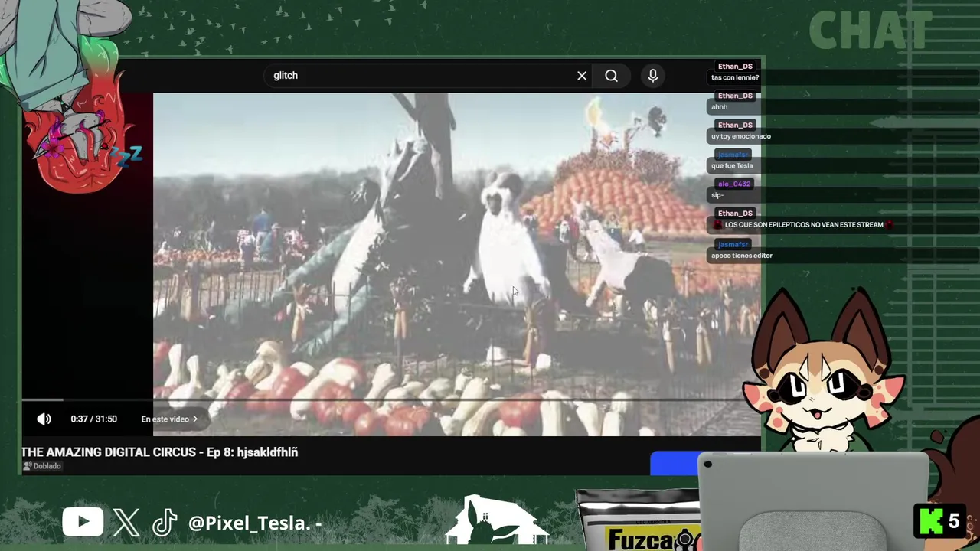The image size is (980, 551).
Task: Click chat message 'tas con lennie?'
Action: 735,77
